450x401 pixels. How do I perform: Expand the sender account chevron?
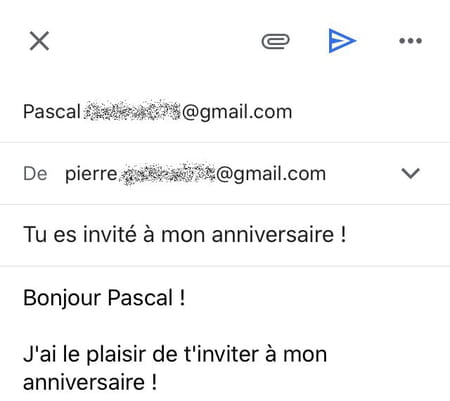pyautogui.click(x=410, y=173)
